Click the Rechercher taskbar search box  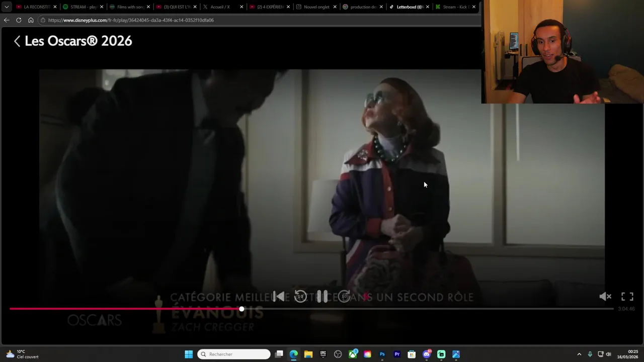(x=234, y=354)
